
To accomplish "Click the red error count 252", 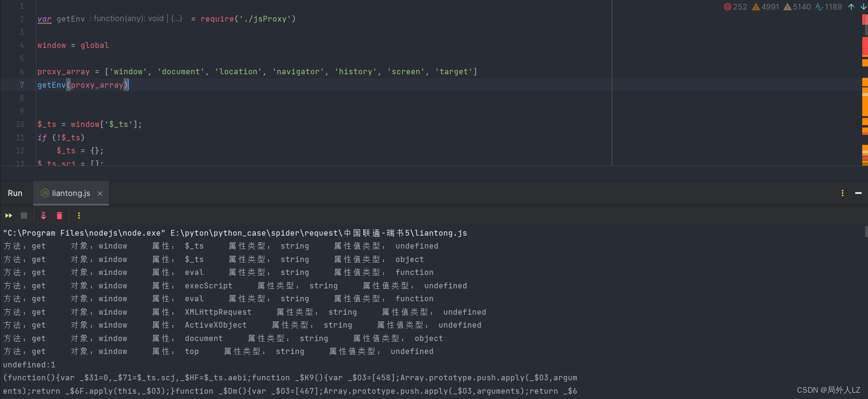I will pyautogui.click(x=735, y=7).
